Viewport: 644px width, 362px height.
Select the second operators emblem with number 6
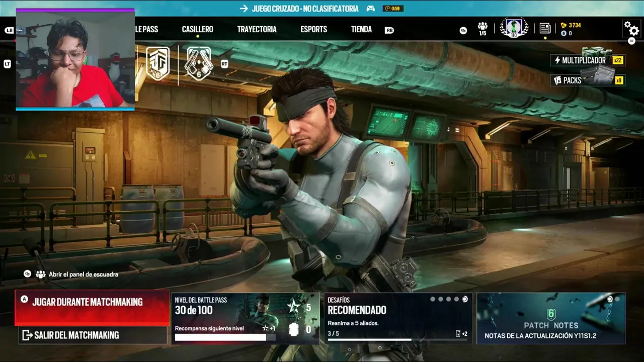[x=199, y=63]
